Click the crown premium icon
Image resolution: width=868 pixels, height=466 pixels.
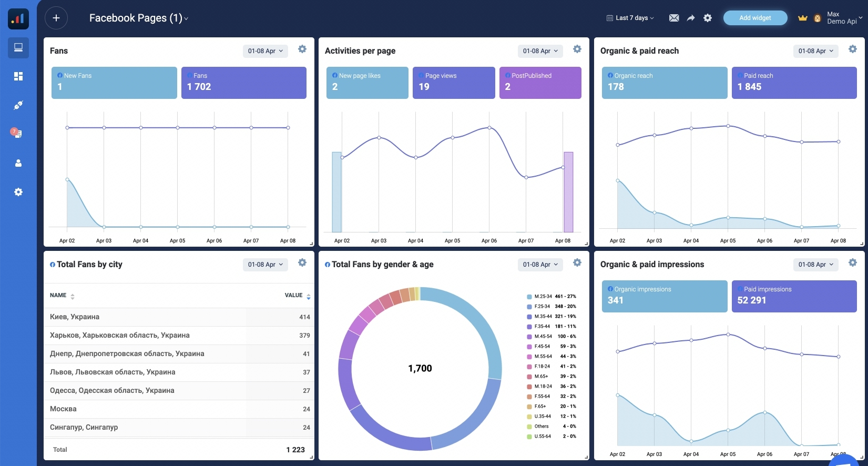(x=802, y=18)
